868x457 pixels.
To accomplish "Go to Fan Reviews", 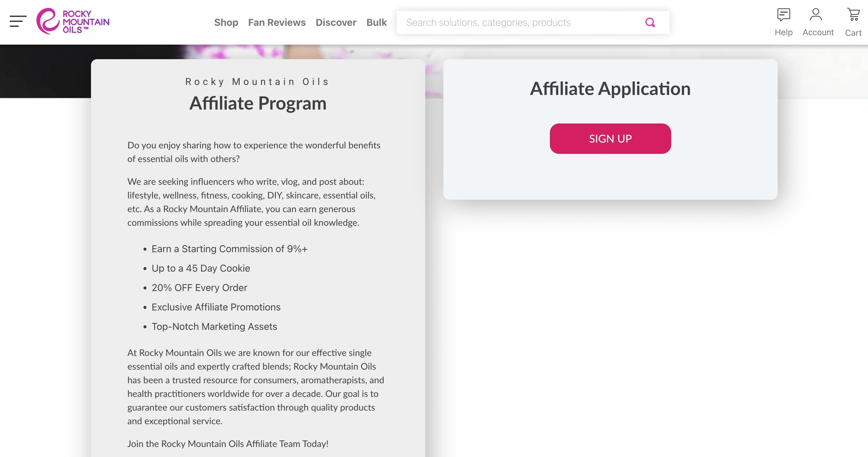I will [x=277, y=22].
